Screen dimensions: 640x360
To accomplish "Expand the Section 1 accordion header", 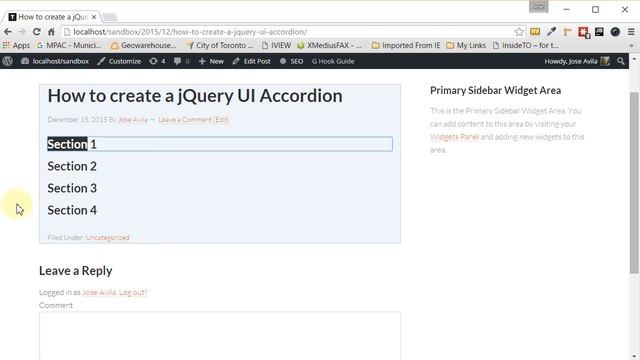I will 220,144.
